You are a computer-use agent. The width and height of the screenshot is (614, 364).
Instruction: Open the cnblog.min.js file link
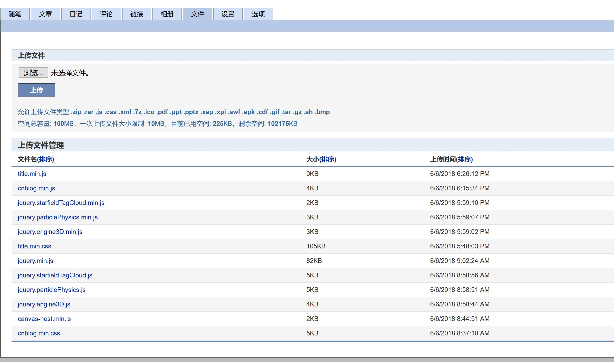tap(36, 188)
